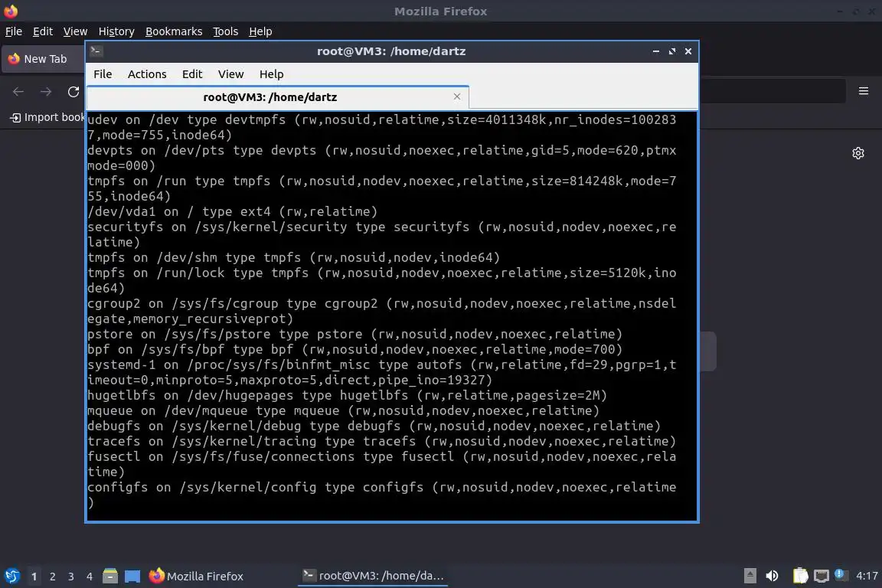Image resolution: width=882 pixels, height=588 pixels.
Task: Reload the page in Firefox
Action: (x=73, y=92)
